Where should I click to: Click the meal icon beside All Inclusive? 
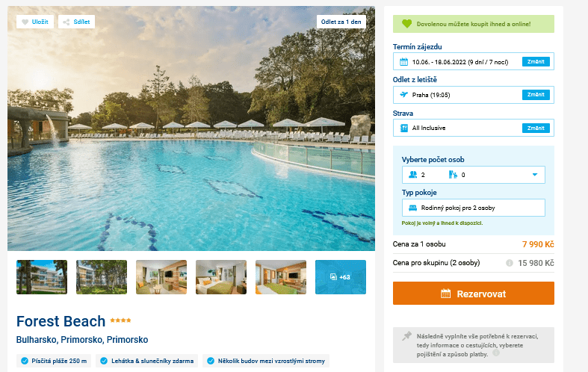[x=404, y=128]
